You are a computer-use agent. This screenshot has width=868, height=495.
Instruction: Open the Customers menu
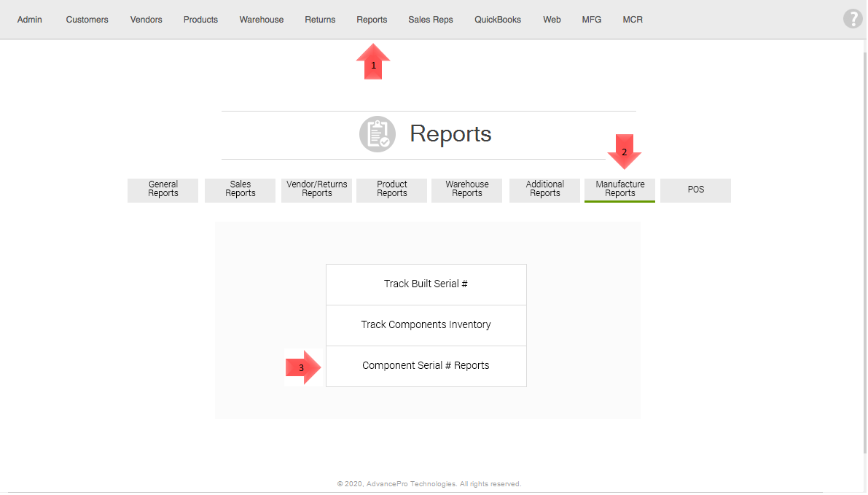tap(87, 20)
